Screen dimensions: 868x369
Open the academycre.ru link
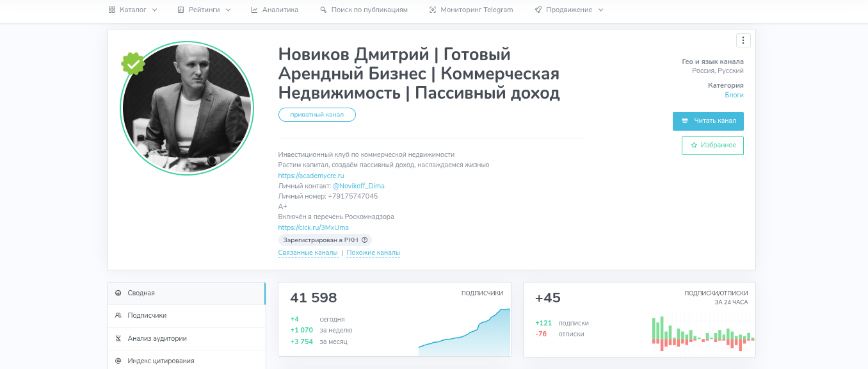(311, 176)
